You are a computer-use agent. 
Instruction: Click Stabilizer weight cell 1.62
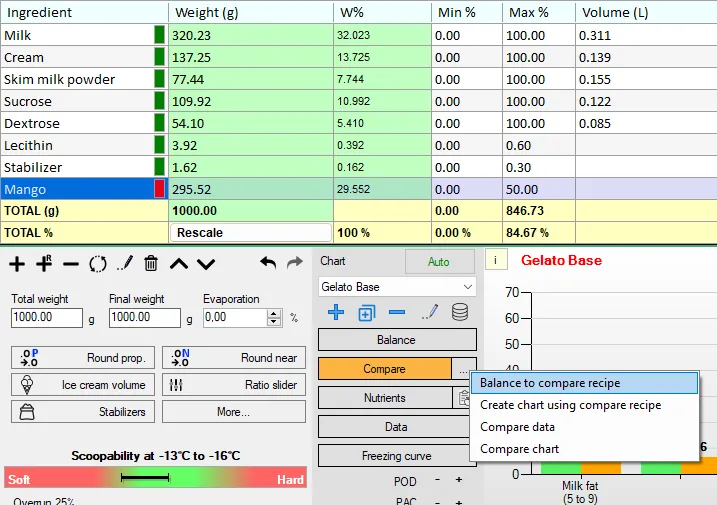point(251,167)
